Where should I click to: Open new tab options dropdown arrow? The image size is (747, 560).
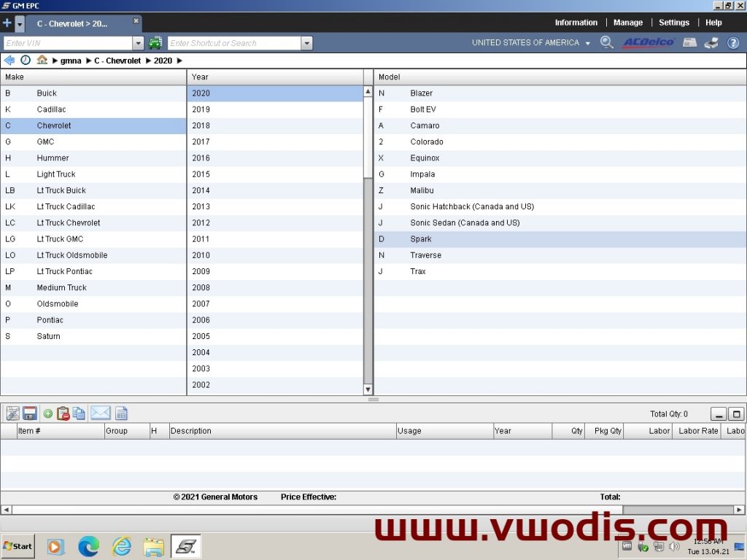coord(20,23)
